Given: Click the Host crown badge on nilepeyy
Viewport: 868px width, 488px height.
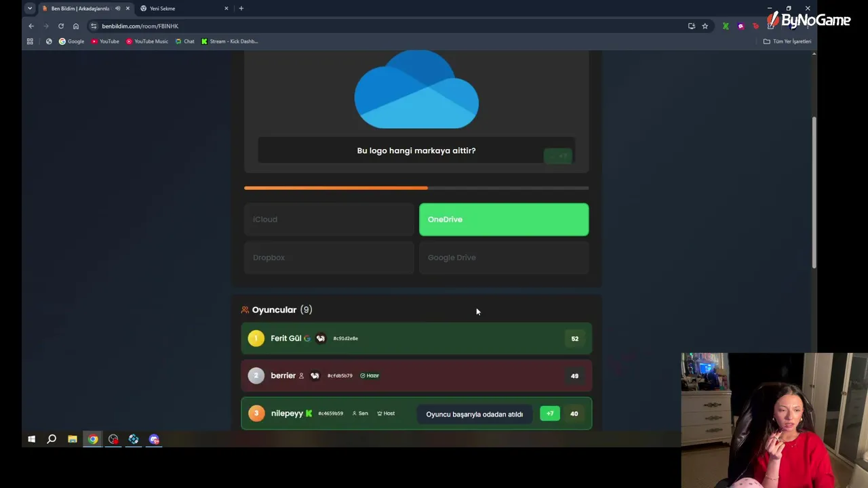Looking at the screenshot, I should coord(386,413).
